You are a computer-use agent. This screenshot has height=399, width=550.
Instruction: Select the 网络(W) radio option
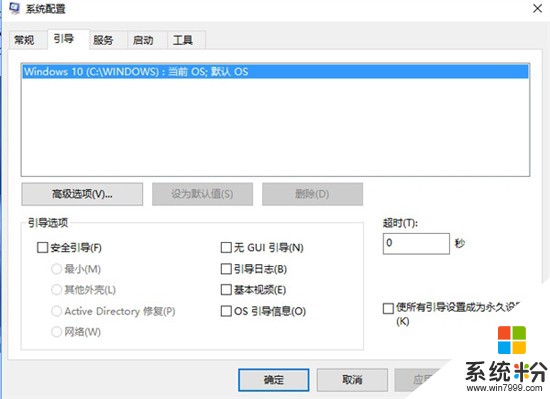click(56, 331)
